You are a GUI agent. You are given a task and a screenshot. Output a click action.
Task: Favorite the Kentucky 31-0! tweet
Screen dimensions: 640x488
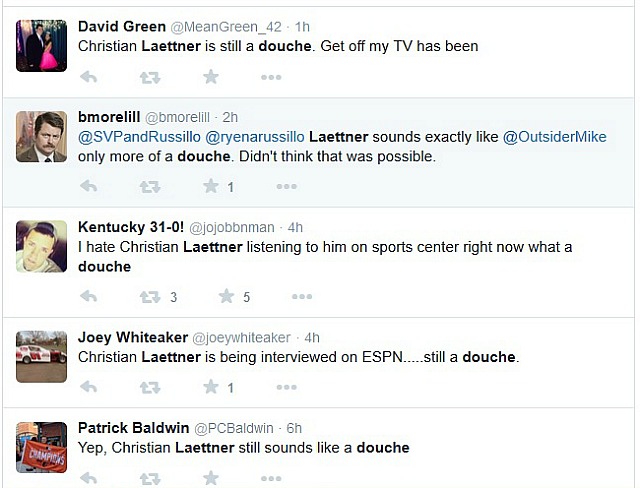coord(227,296)
